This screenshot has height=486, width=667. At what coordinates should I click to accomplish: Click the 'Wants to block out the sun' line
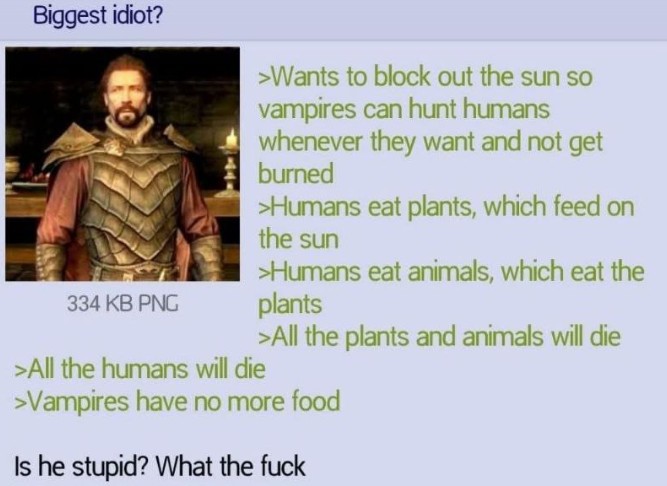pyautogui.click(x=425, y=77)
